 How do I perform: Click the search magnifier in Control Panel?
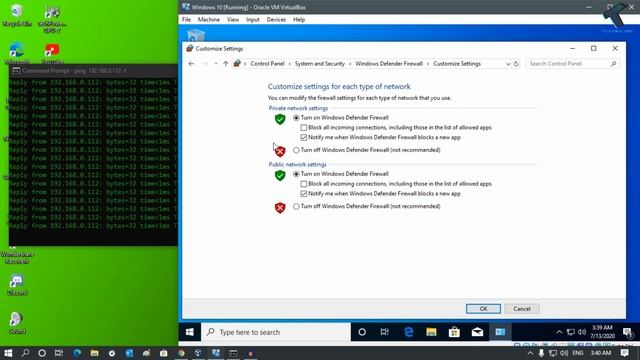[x=613, y=64]
